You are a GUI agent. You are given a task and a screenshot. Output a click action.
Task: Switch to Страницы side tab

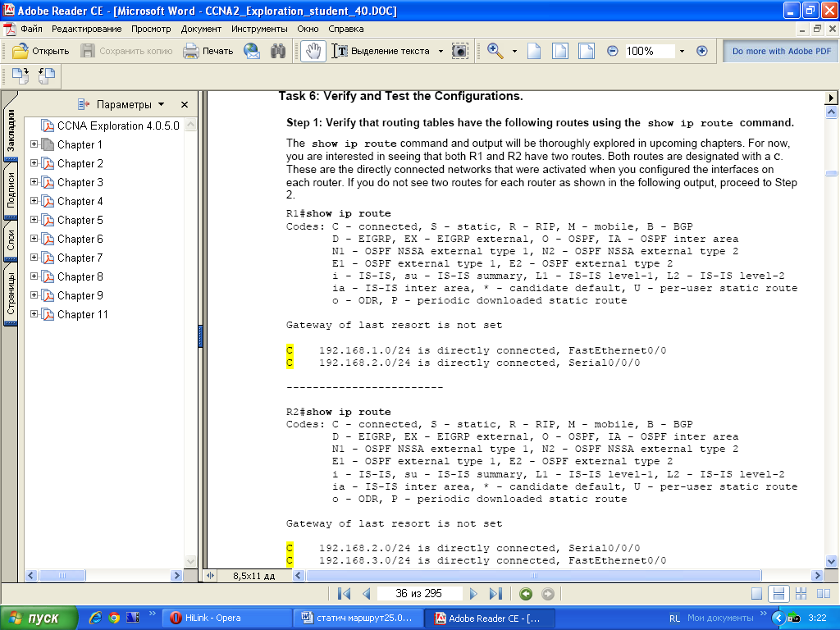[11, 294]
